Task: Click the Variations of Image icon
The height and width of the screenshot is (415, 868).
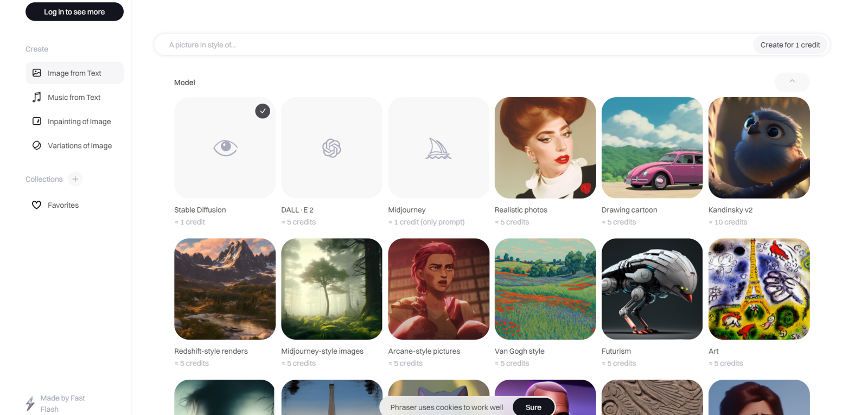Action: pyautogui.click(x=37, y=145)
